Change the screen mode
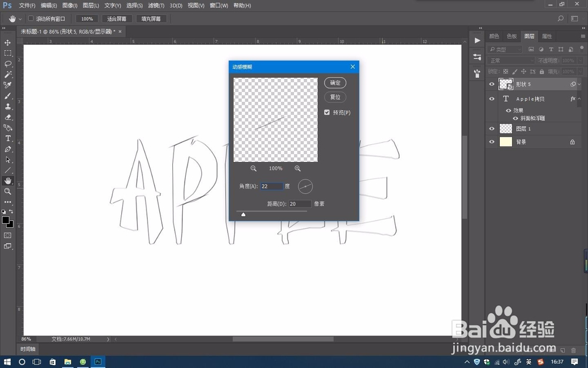The width and height of the screenshot is (588, 368). click(x=8, y=246)
